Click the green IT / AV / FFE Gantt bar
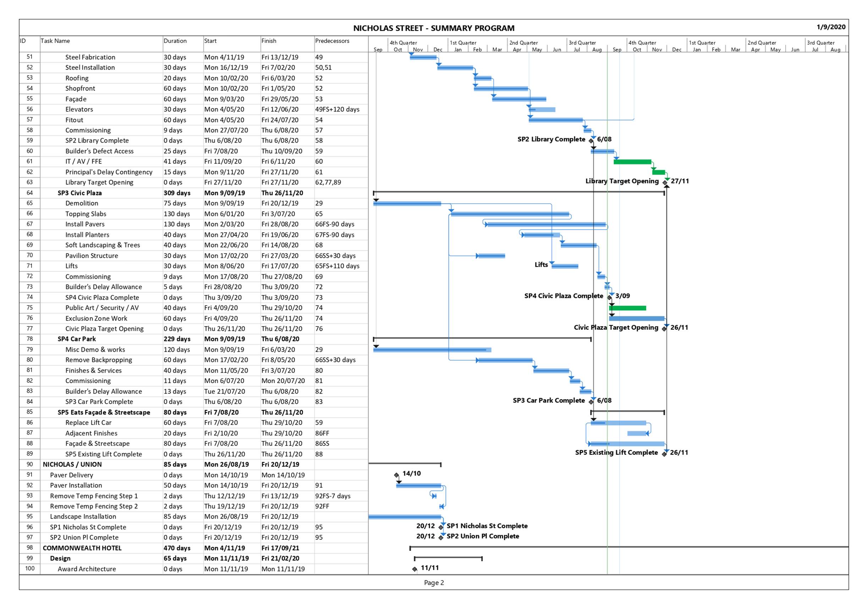Screen dimensions: 868x609 [x=632, y=162]
